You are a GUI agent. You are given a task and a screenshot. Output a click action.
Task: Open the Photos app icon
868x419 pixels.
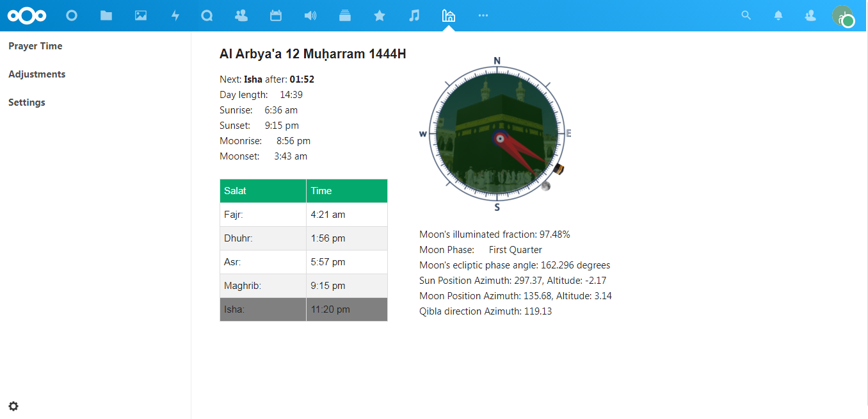[141, 15]
